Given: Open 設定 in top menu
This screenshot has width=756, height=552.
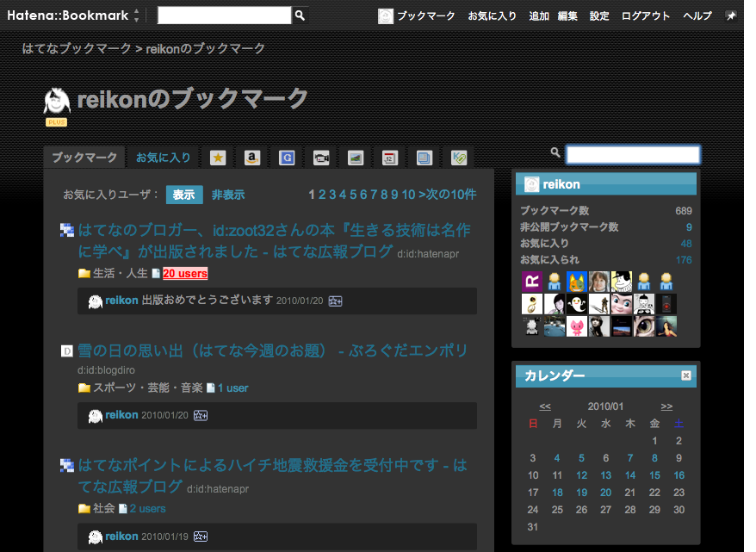Looking at the screenshot, I should 599,16.
